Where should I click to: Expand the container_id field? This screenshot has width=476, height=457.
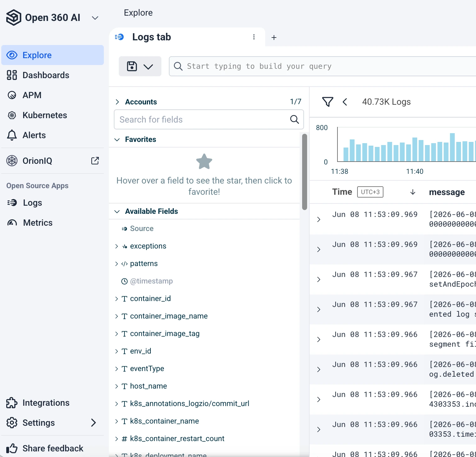(x=117, y=299)
